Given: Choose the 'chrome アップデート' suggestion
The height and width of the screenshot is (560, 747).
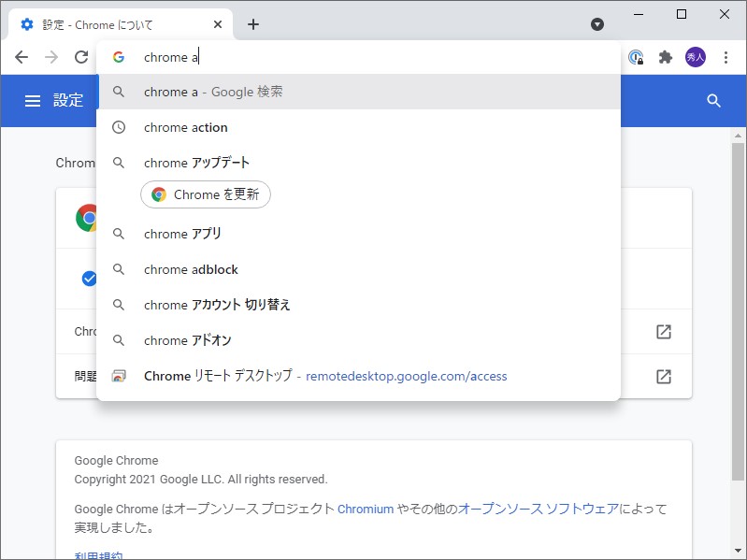Looking at the screenshot, I should click(358, 163).
